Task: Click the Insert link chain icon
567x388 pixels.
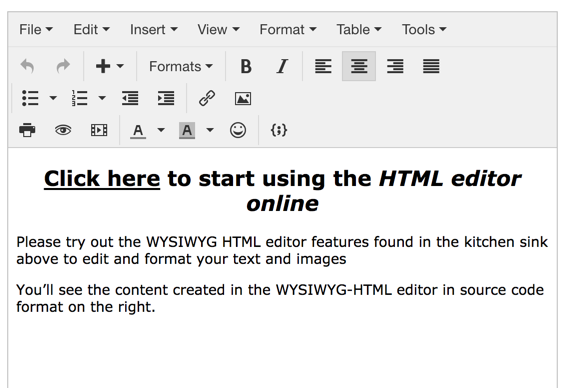Action: (x=207, y=98)
